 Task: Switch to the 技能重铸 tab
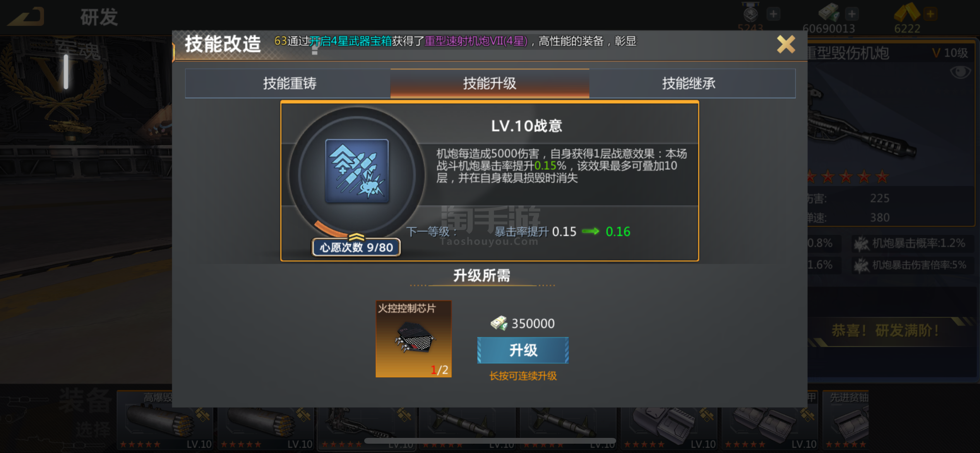point(289,83)
